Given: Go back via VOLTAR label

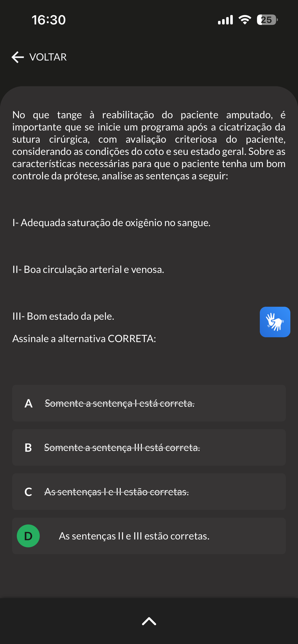Looking at the screenshot, I should [x=48, y=57].
